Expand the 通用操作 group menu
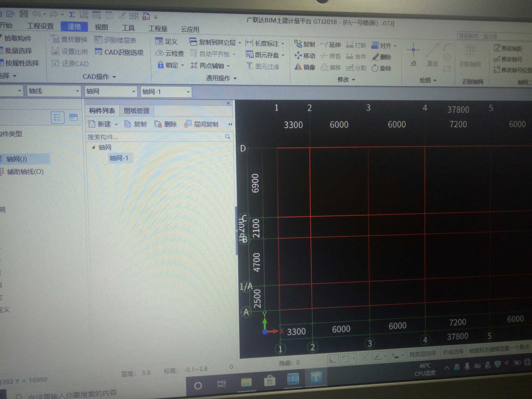Screen dimensions: 532x399 pyautogui.click(x=221, y=78)
